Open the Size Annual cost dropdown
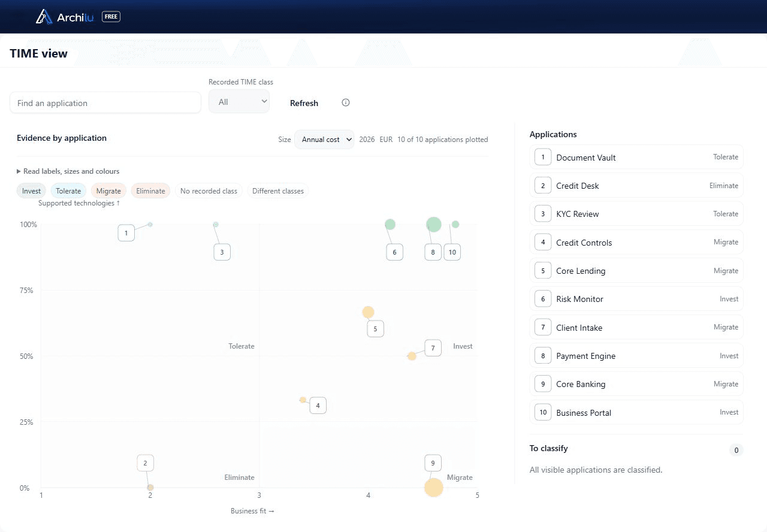This screenshot has width=767, height=532. [x=324, y=140]
